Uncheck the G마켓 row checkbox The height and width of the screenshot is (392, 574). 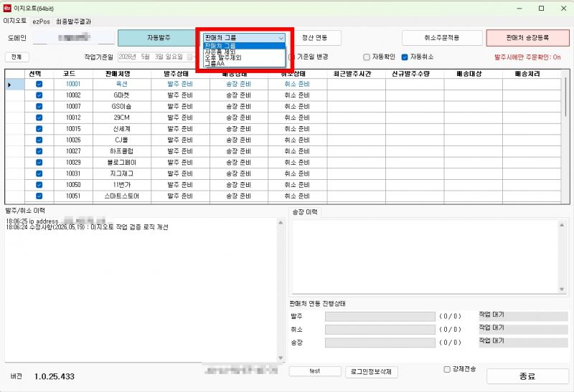pos(39,95)
